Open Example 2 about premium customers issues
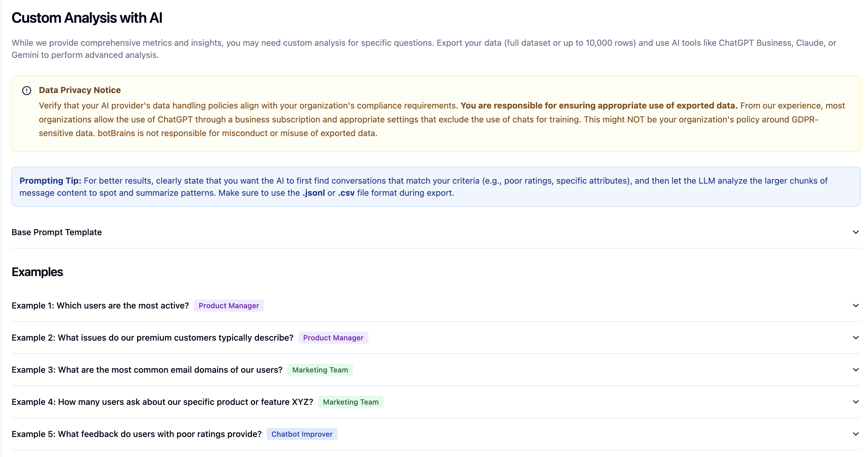The image size is (868, 457). coord(152,338)
